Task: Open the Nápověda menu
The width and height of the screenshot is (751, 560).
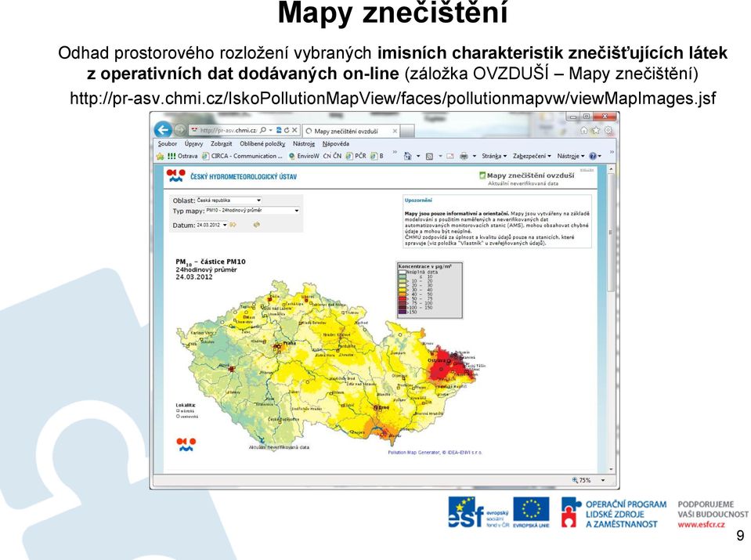Action: [x=336, y=143]
